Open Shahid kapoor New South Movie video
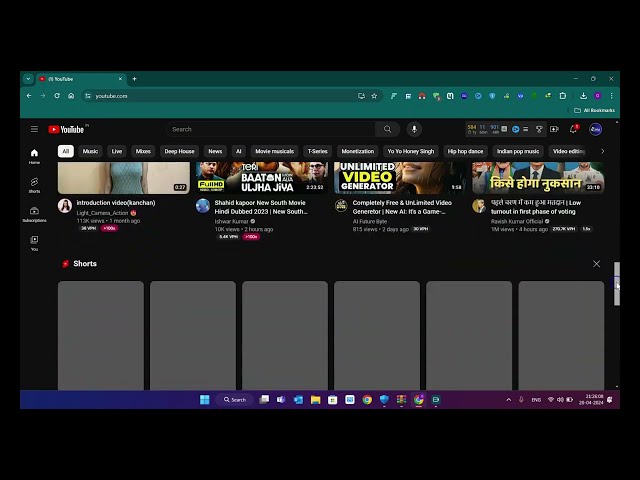The image size is (640, 480). 261,207
